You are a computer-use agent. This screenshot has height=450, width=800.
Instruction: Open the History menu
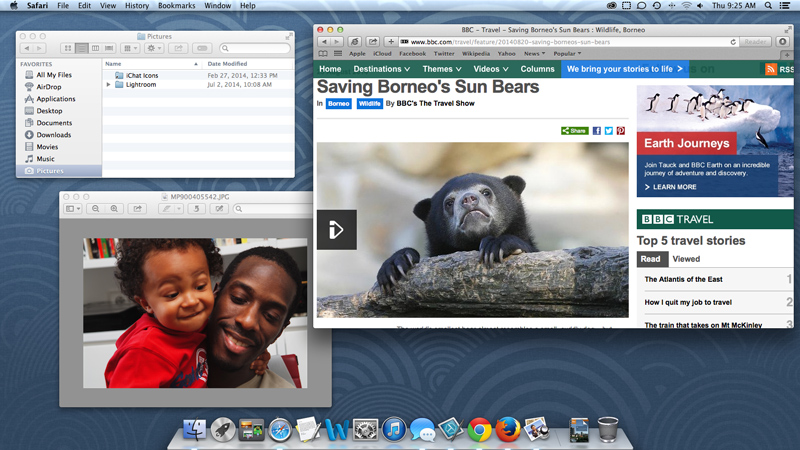[137, 6]
